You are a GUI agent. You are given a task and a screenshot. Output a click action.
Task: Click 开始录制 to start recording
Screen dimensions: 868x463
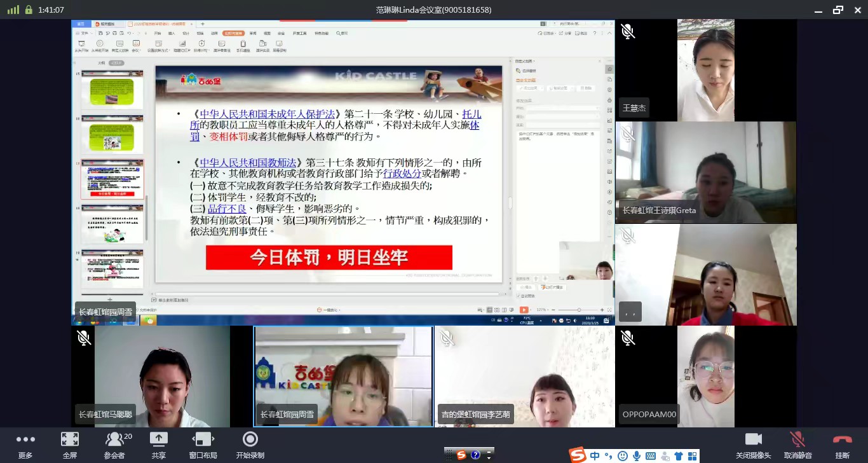[250, 445]
